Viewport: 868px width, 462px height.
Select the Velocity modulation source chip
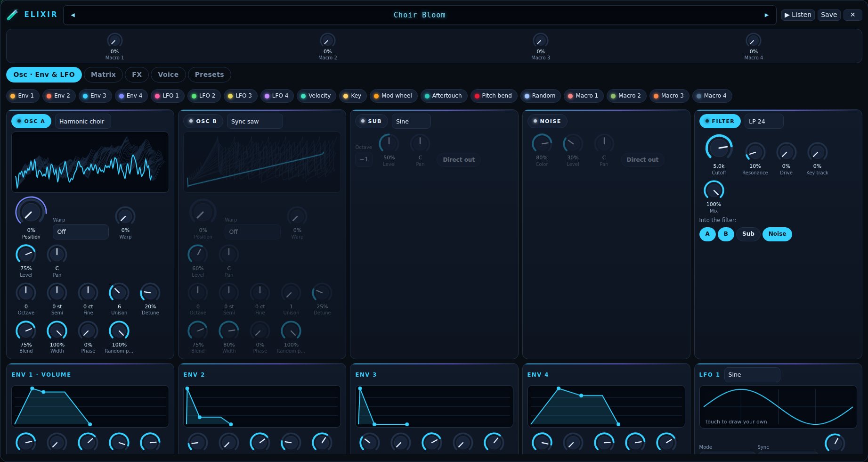click(316, 96)
